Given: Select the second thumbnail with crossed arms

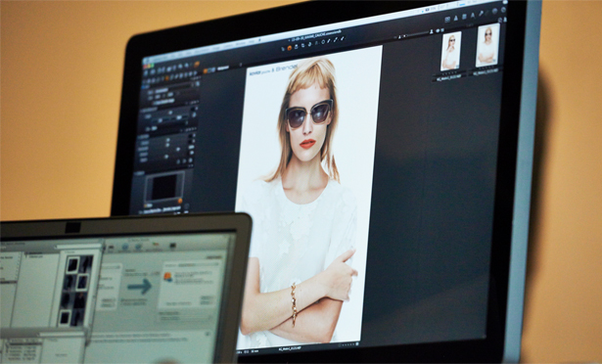Looking at the screenshot, I should tap(487, 45).
